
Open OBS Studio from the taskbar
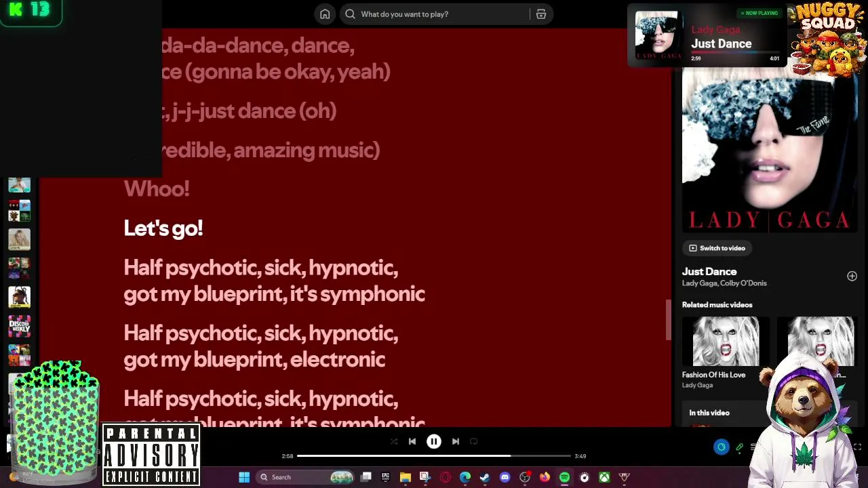tap(524, 477)
